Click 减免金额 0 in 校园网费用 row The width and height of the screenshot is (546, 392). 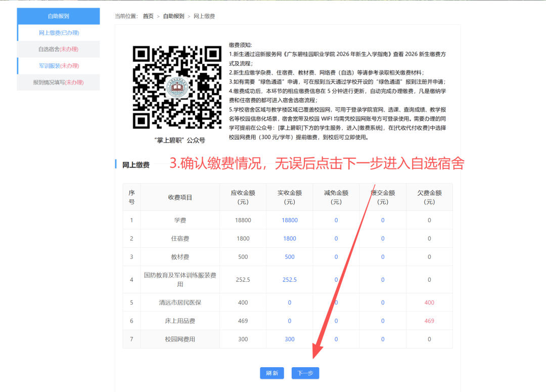[336, 339]
